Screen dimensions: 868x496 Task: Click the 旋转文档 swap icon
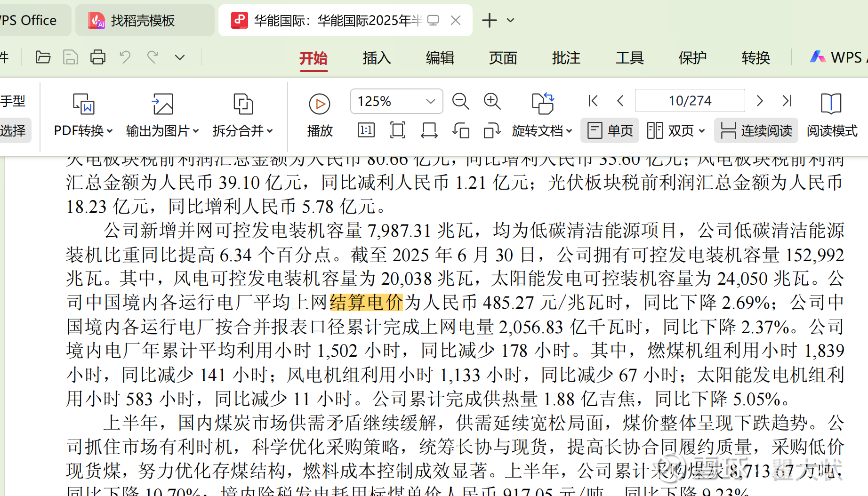click(543, 103)
